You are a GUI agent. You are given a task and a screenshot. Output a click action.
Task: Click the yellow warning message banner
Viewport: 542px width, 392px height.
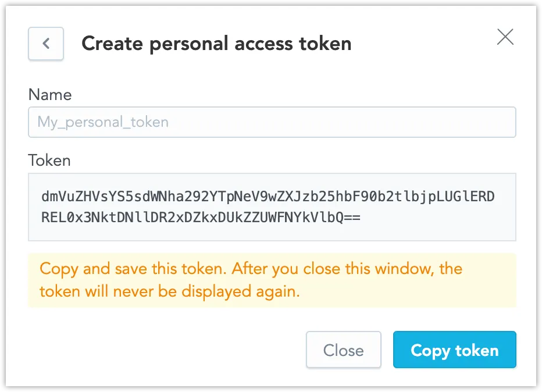click(x=272, y=280)
